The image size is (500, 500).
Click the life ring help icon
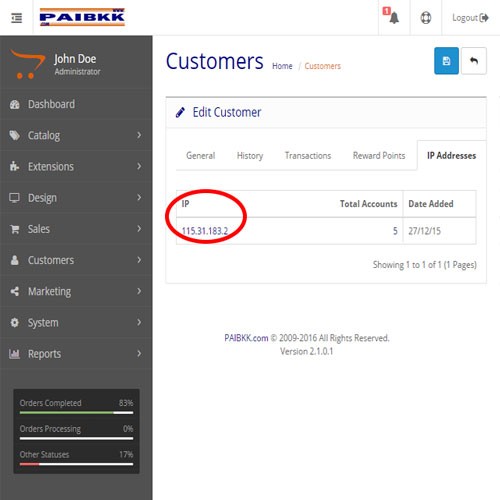(426, 18)
